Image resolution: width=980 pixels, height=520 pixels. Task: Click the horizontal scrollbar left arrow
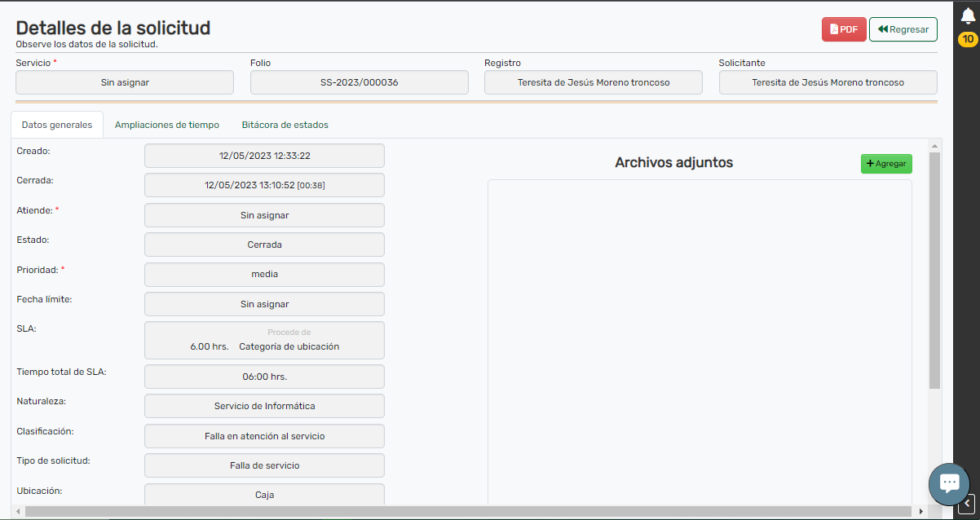click(x=19, y=511)
